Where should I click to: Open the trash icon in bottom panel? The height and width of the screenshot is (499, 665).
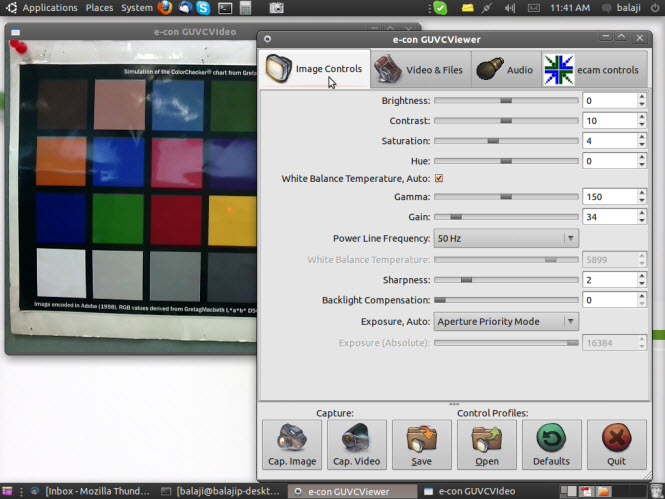pyautogui.click(x=657, y=491)
